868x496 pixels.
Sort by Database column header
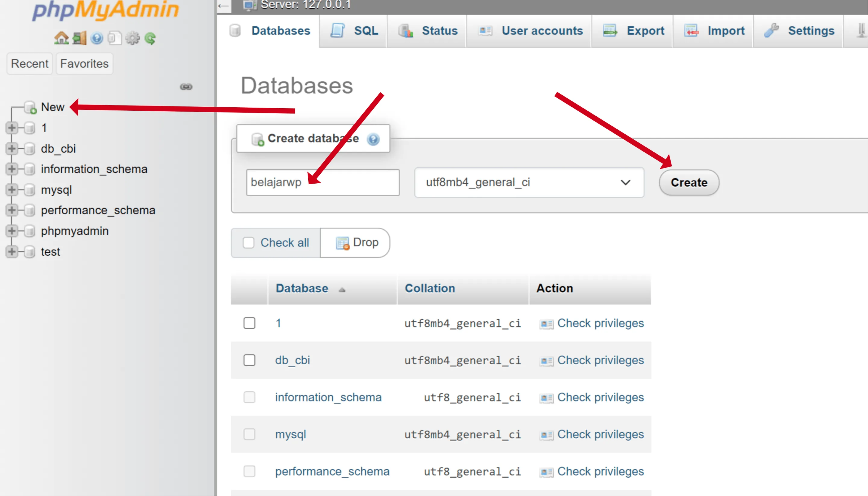point(302,289)
